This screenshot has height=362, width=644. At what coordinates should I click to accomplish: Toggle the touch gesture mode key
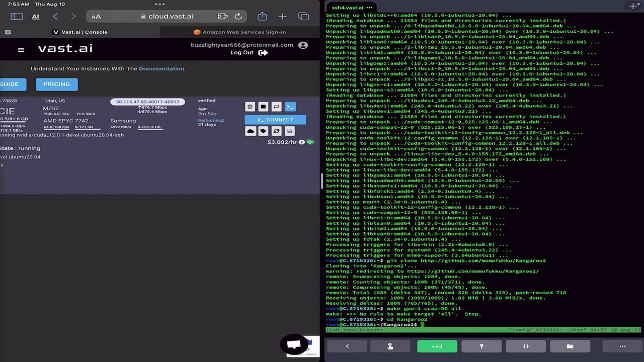click(x=390, y=346)
